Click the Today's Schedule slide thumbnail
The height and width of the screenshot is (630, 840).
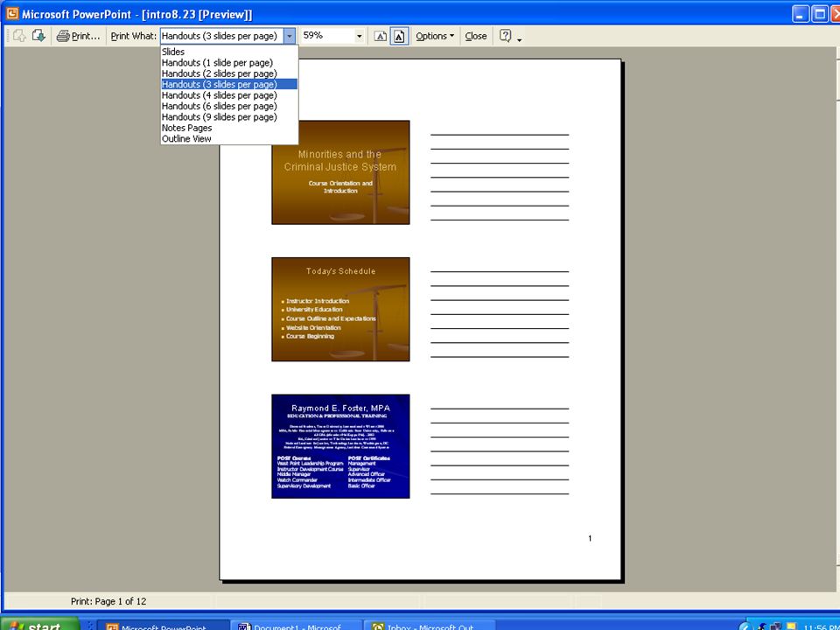340,309
